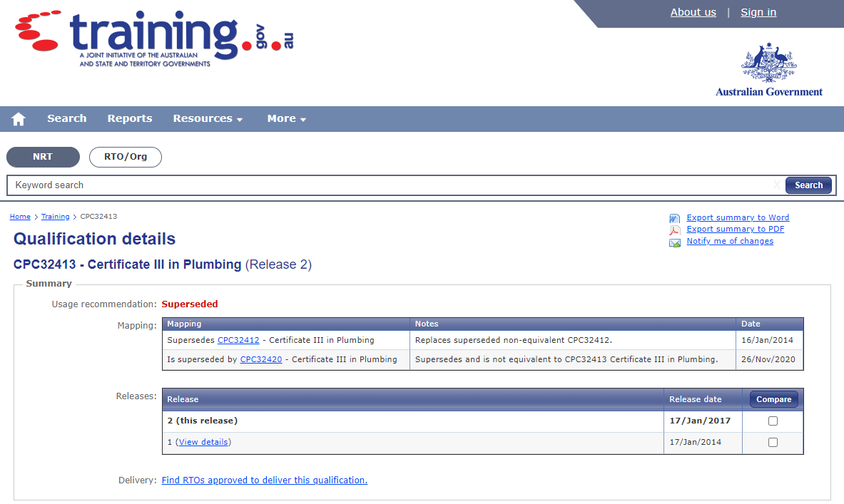
Task: Click the CPC32413 breadcrumb text
Action: point(98,216)
